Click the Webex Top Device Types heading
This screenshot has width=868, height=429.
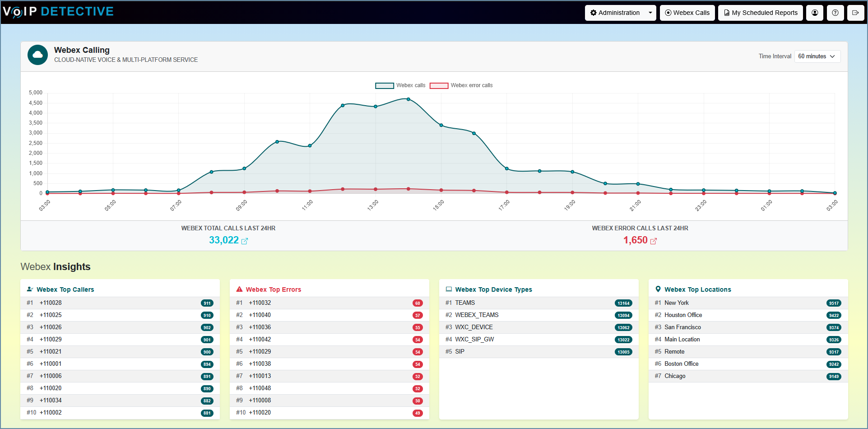[x=494, y=289]
